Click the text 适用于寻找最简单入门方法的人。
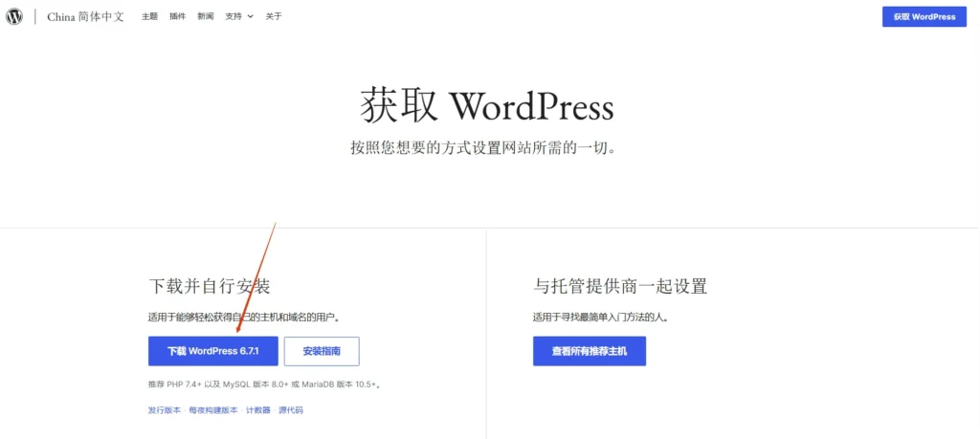The width and height of the screenshot is (980, 439). point(601,318)
